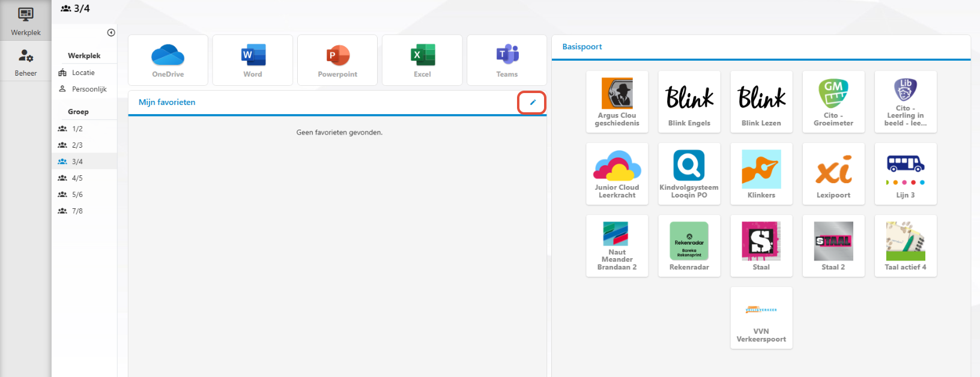Select group 1/2 in the sidebar
Viewport: 980px width, 377px height.
click(85, 128)
